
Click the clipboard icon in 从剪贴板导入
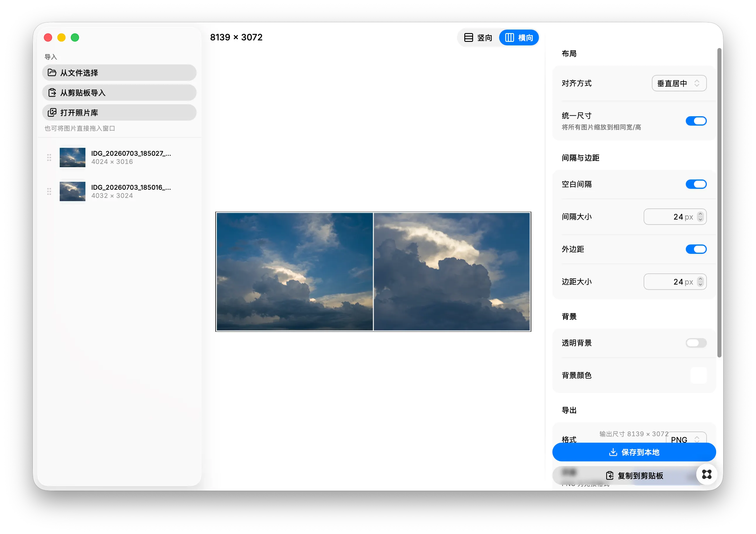pyautogui.click(x=52, y=93)
